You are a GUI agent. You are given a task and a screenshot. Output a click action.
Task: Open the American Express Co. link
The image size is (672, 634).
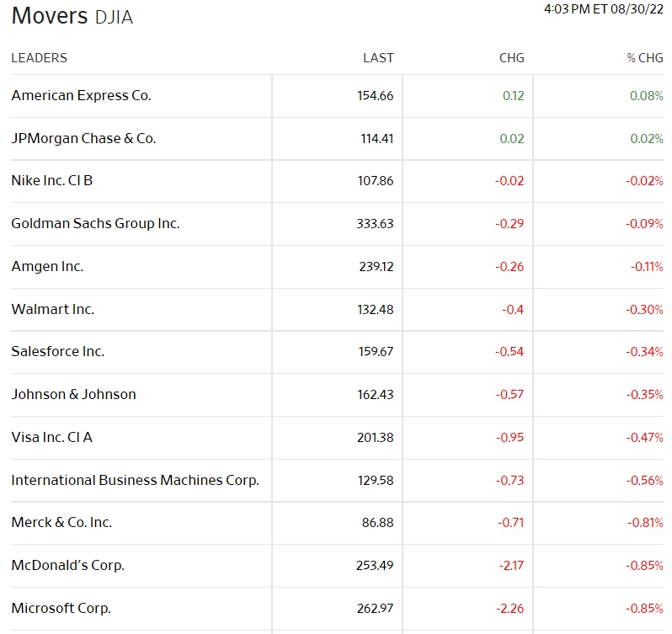tap(81, 95)
